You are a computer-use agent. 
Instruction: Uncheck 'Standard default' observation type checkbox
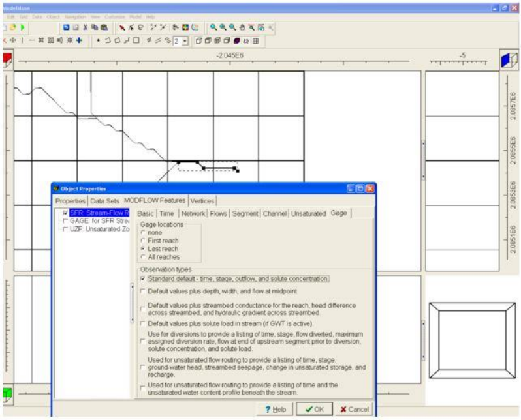pos(143,278)
